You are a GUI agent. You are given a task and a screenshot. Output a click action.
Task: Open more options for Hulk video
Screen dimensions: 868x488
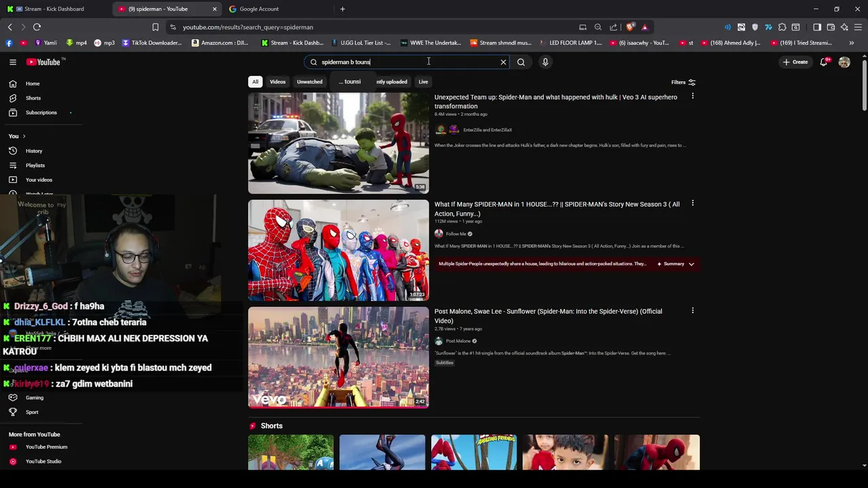pos(692,96)
